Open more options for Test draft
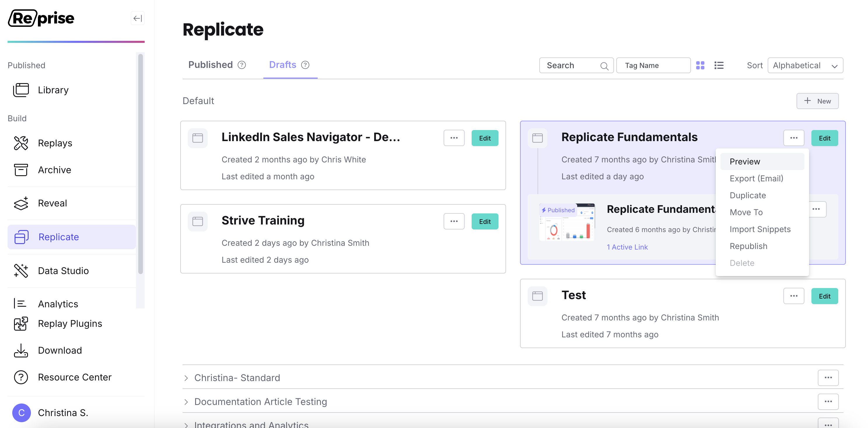868x428 pixels. tap(794, 296)
